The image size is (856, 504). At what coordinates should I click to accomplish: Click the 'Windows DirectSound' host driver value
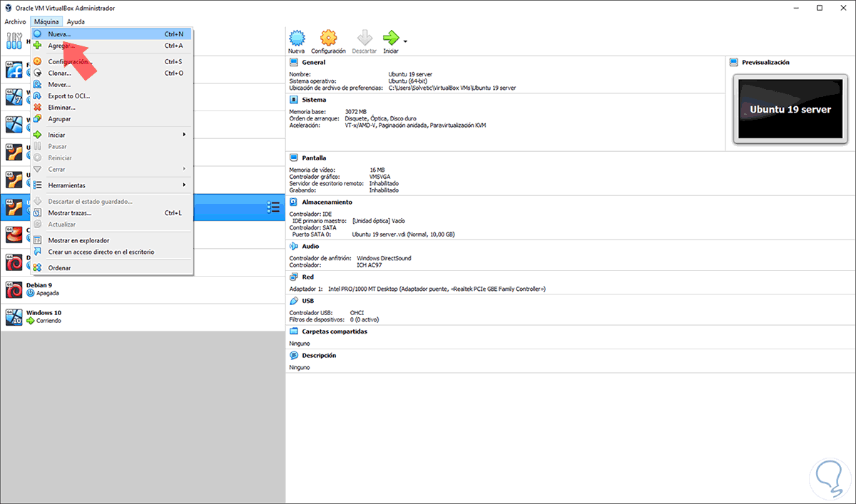(384, 258)
